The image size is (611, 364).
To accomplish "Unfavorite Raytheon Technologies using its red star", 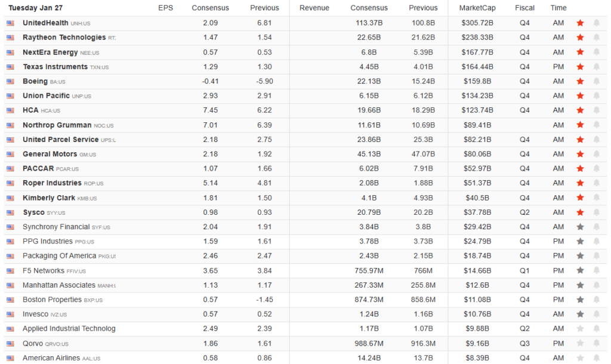I will (579, 38).
